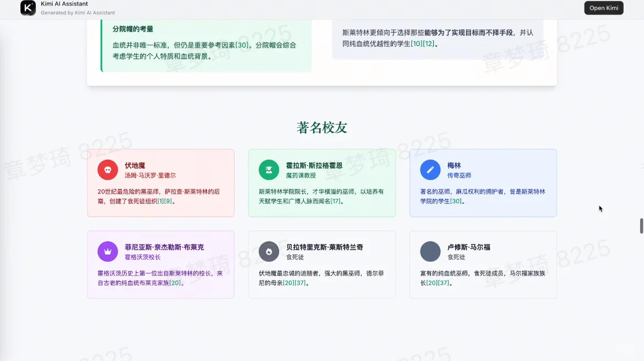This screenshot has height=361, width=644.
Task: Click the blue wand icon for 梅林
Action: click(430, 170)
